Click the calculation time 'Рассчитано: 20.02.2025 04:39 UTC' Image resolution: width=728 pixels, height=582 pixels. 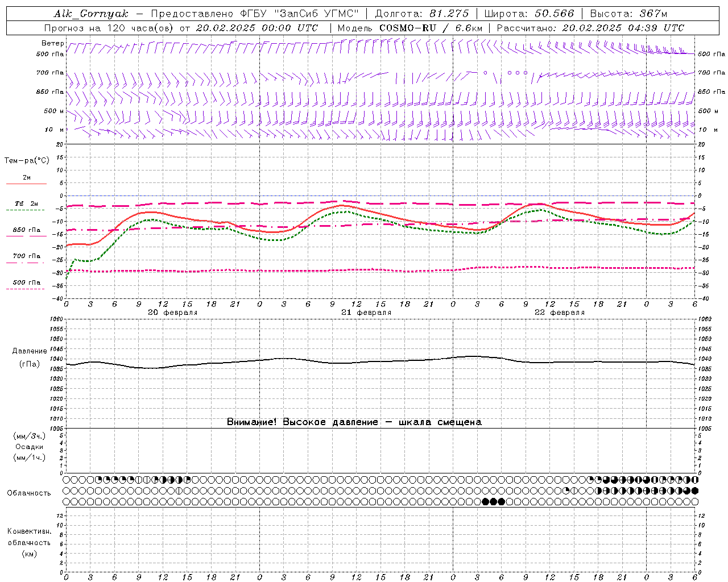[590, 28]
